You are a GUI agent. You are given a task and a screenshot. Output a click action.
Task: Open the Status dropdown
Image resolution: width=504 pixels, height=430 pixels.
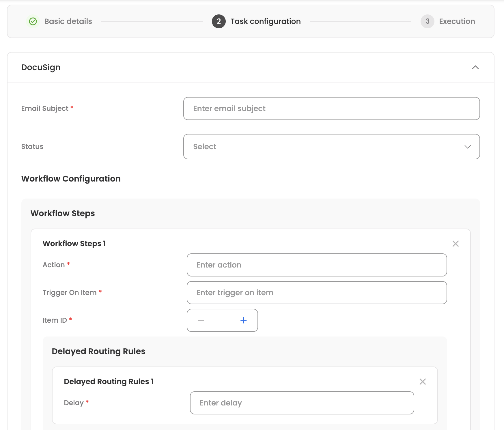click(331, 147)
